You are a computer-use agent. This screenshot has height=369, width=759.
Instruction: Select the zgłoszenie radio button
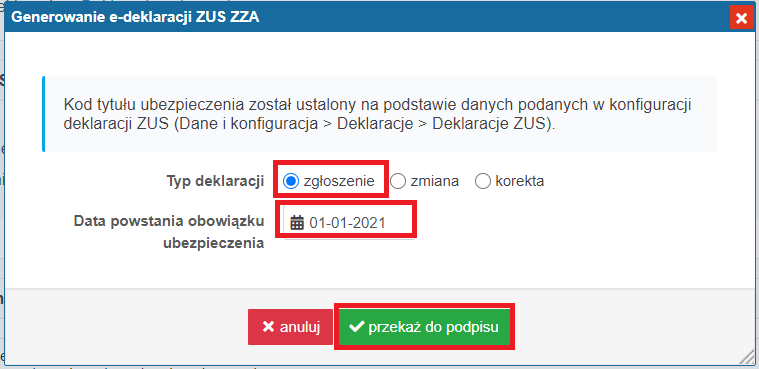coord(290,181)
